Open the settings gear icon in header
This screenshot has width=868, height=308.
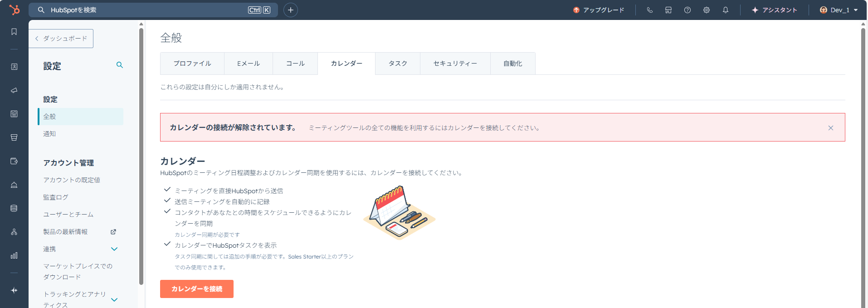[707, 10]
